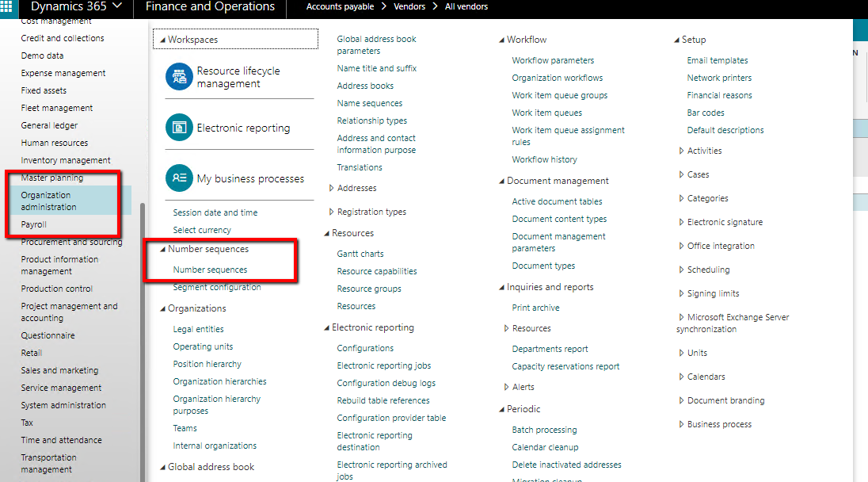This screenshot has width=868, height=482.
Task: Open the Dynamics 365 dropdown
Action: (x=76, y=6)
